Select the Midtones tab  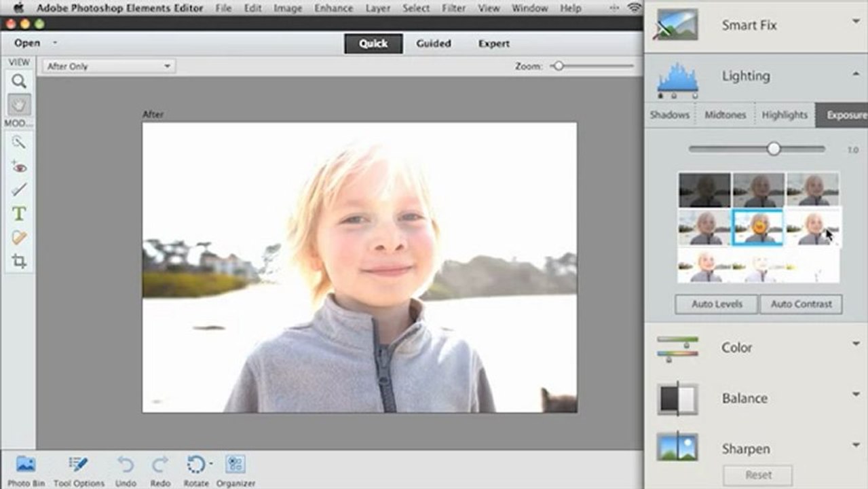pos(725,115)
